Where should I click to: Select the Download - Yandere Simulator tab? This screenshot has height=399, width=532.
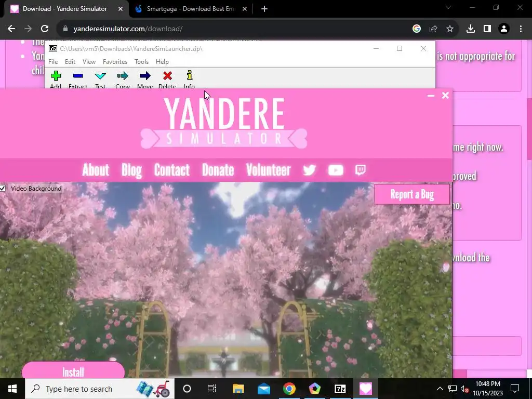[64, 9]
